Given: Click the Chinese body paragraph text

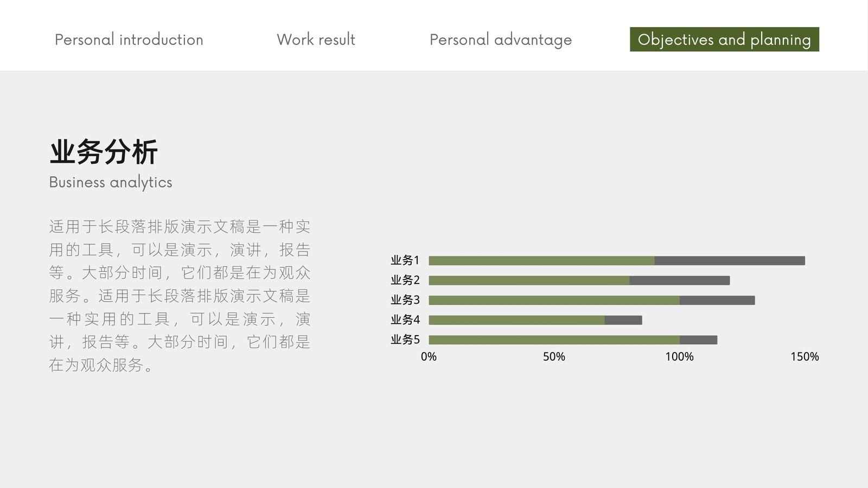Looking at the screenshot, I should 180,296.
